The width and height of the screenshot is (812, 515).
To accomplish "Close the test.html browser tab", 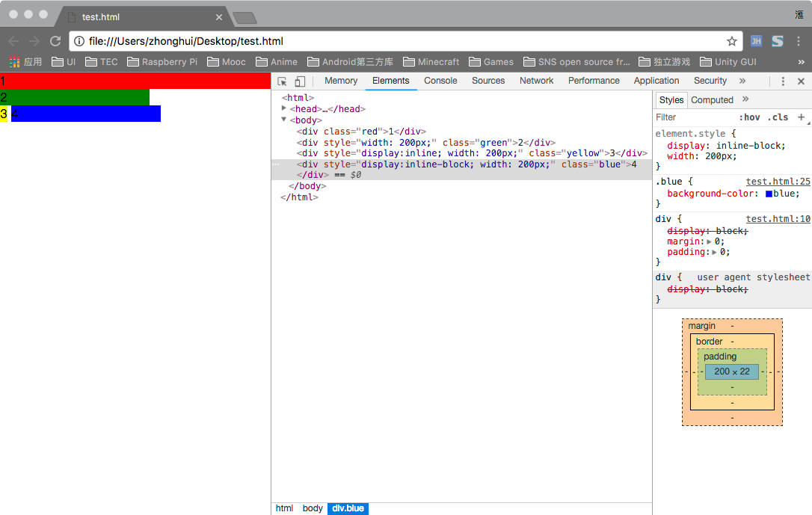I will [x=219, y=17].
